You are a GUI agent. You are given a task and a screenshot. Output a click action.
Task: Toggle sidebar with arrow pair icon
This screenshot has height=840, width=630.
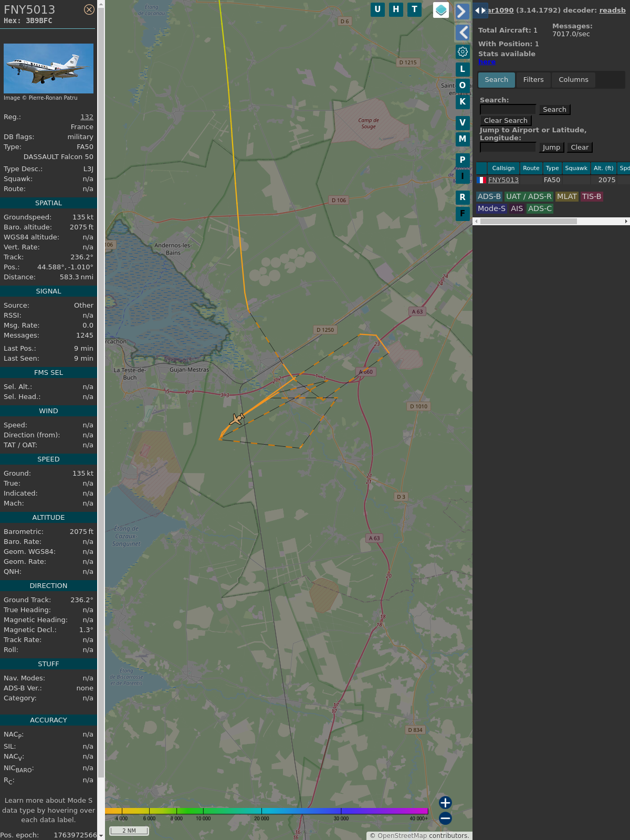tap(480, 10)
